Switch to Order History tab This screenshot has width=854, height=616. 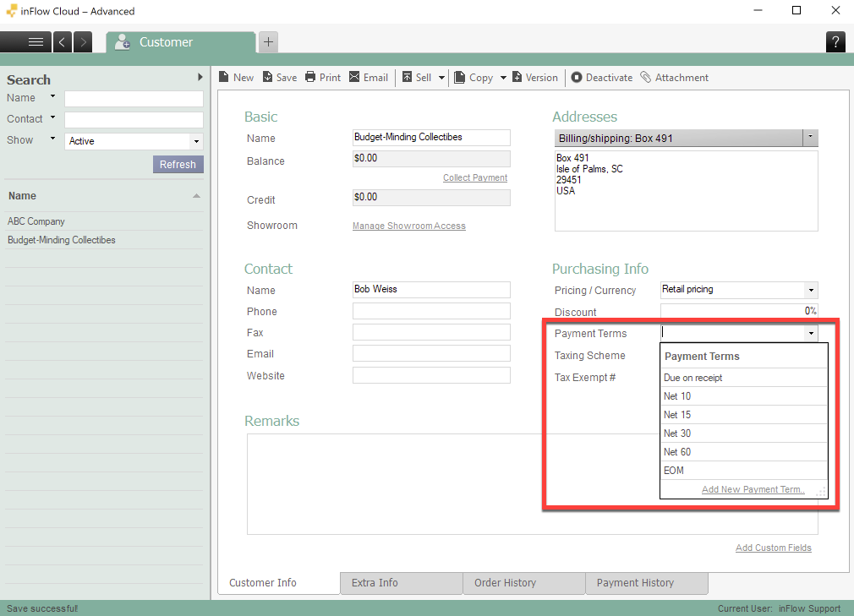524,583
